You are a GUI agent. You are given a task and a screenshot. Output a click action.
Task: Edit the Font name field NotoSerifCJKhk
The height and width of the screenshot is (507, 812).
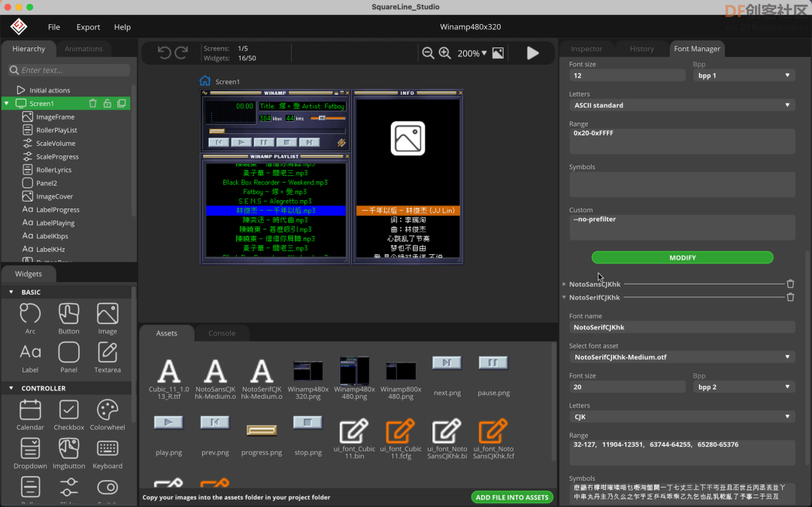(x=682, y=327)
